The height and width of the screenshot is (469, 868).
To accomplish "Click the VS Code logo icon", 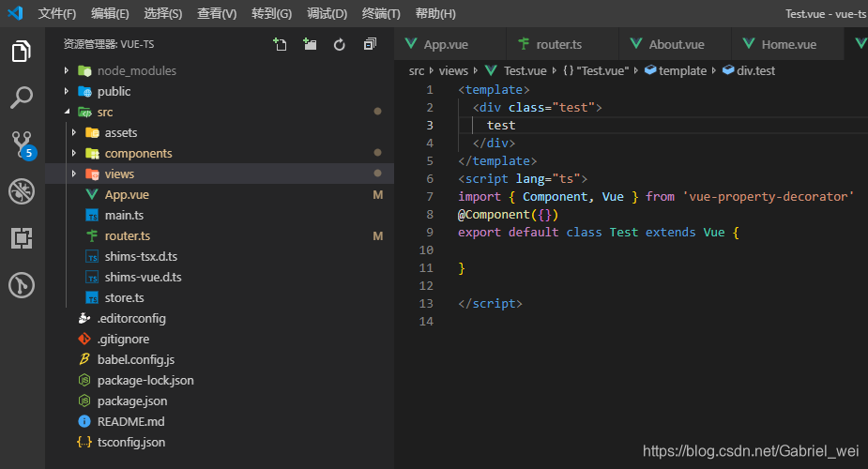I will tap(15, 13).
